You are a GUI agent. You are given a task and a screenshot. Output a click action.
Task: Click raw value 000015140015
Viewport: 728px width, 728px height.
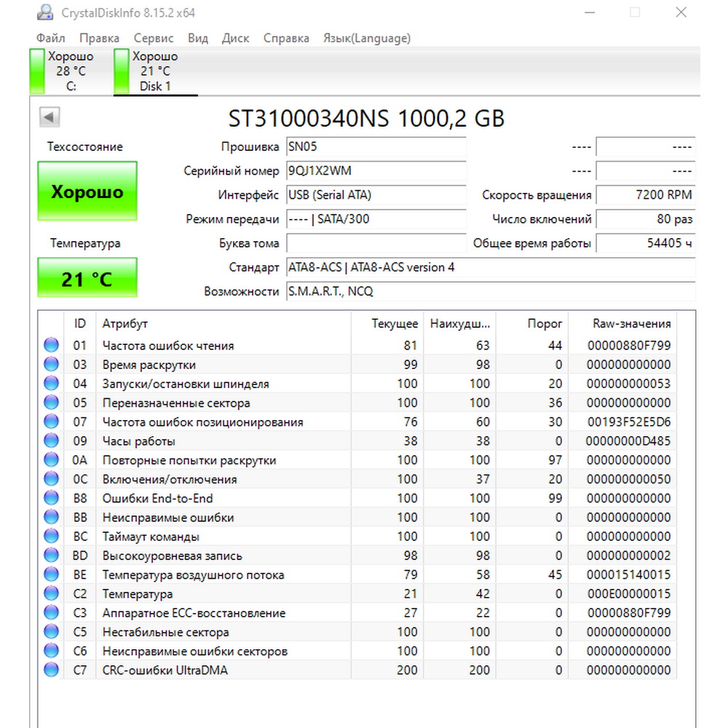click(629, 574)
